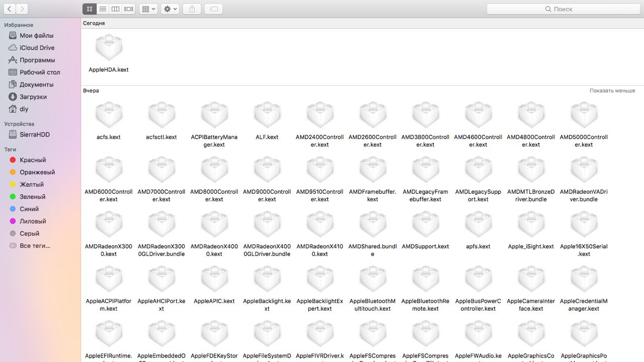Screen dimensions: 644x362
Task: Select the ALF.kext file icon
Action: pyautogui.click(x=267, y=115)
